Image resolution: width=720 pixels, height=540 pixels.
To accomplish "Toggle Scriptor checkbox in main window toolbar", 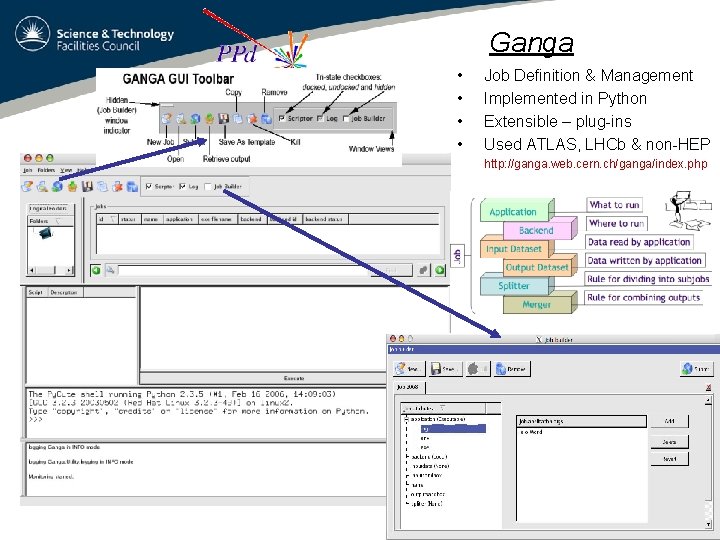I will [x=148, y=186].
